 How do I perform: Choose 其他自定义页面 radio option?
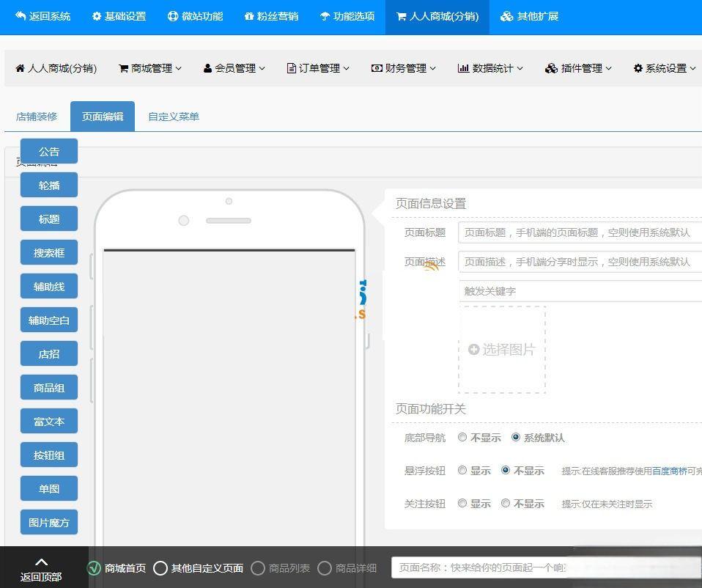tap(160, 568)
